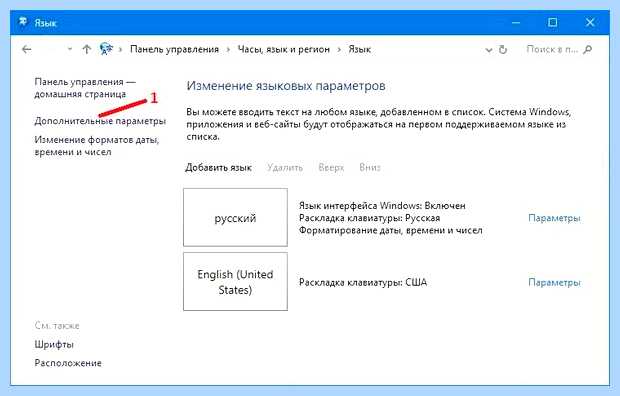Click the Язык breadcrumb item
Image resolution: width=620 pixels, height=396 pixels.
(359, 49)
